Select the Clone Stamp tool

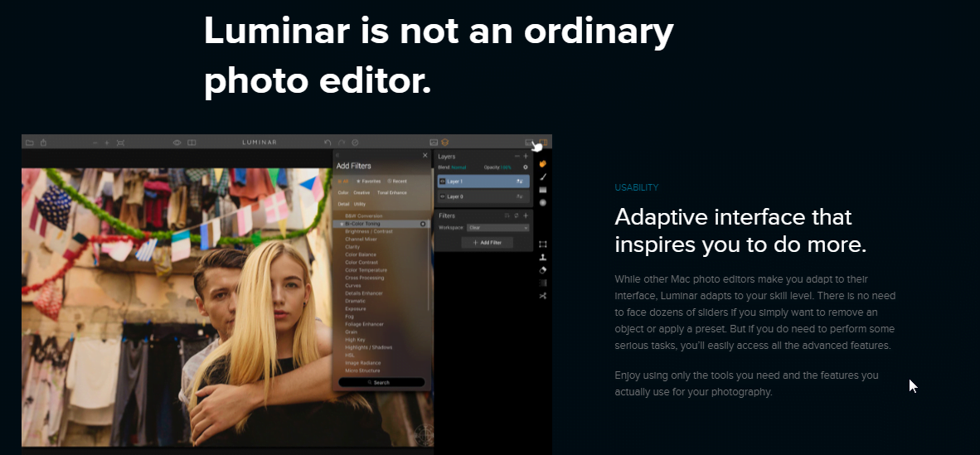[x=542, y=258]
